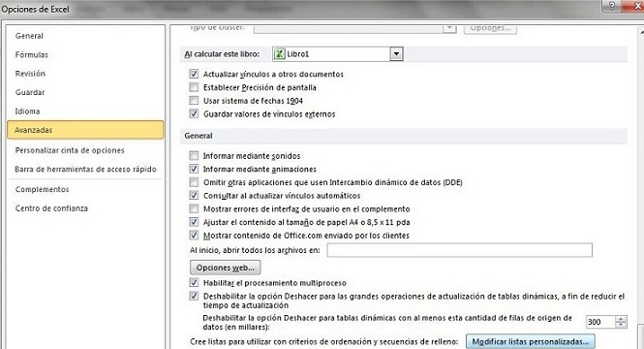Screen dimensions: 644x349
Task: Open the Guardar options category
Action: (x=30, y=92)
